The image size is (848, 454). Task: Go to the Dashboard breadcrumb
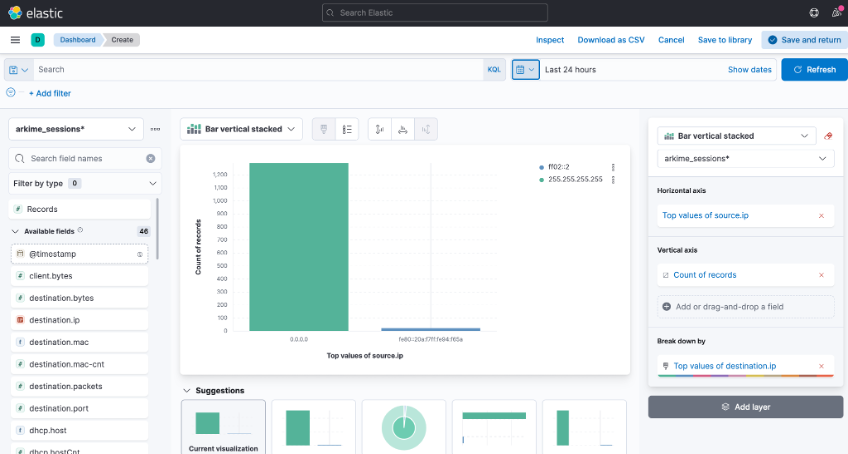tap(77, 40)
